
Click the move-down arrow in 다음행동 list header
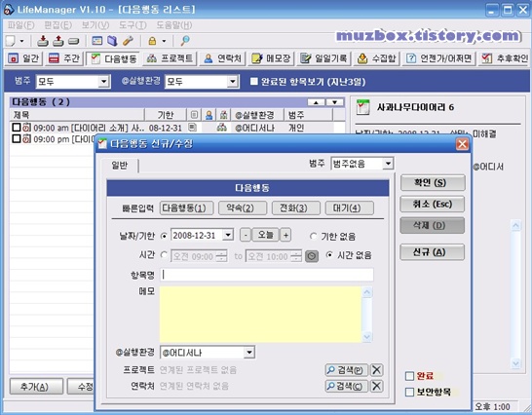point(335,102)
